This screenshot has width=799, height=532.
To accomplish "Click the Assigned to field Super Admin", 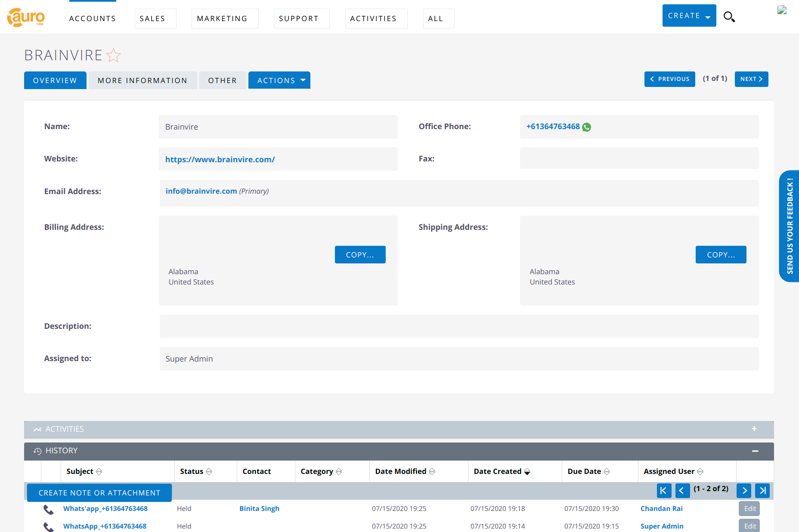I will tap(459, 359).
